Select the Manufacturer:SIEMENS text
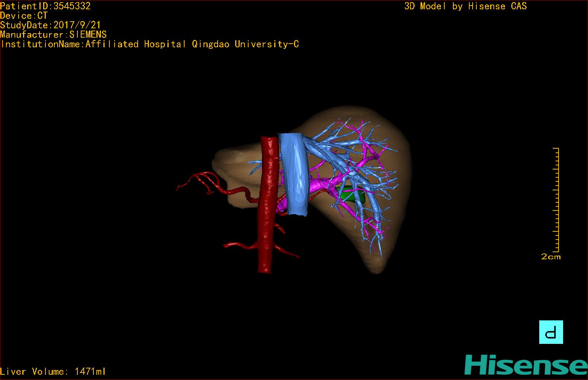Image resolution: width=588 pixels, height=380 pixels. 53,35
